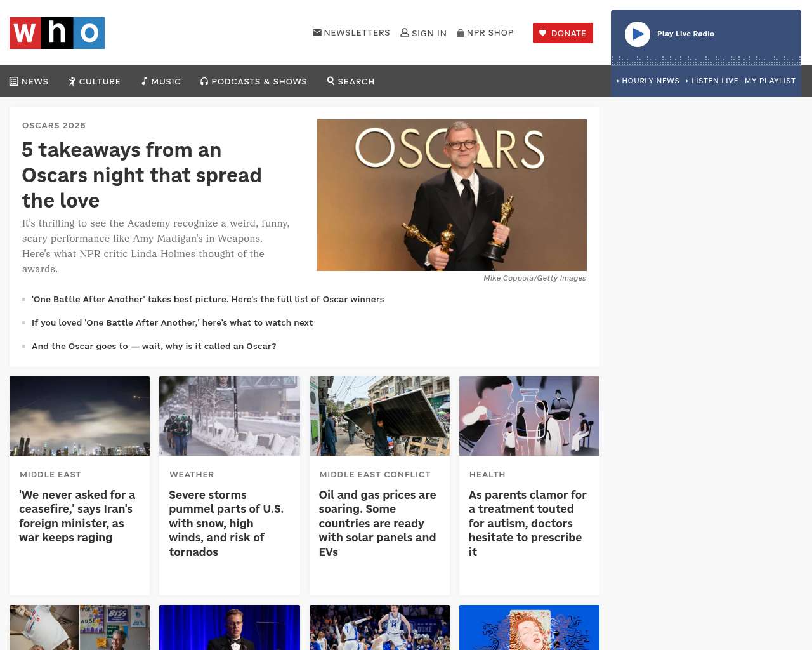The height and width of the screenshot is (650, 812).
Task: Click the WHO station logo
Action: pos(57,33)
